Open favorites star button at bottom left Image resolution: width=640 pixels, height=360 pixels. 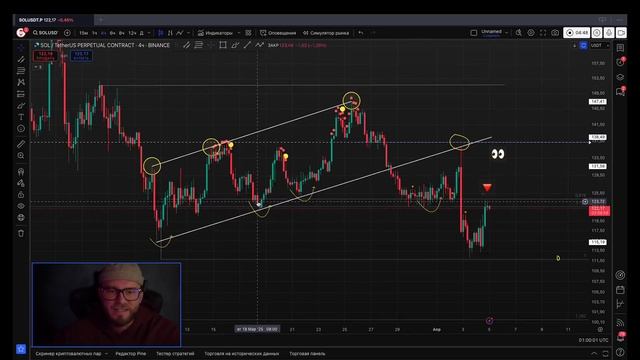[21, 349]
